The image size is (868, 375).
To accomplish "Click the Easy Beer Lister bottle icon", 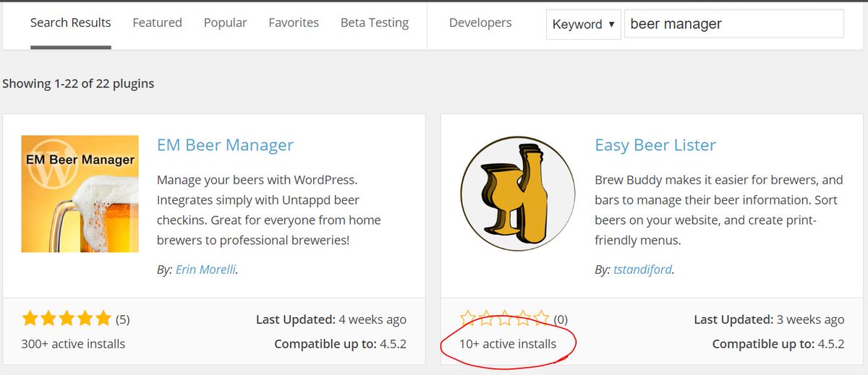I will point(517,194).
